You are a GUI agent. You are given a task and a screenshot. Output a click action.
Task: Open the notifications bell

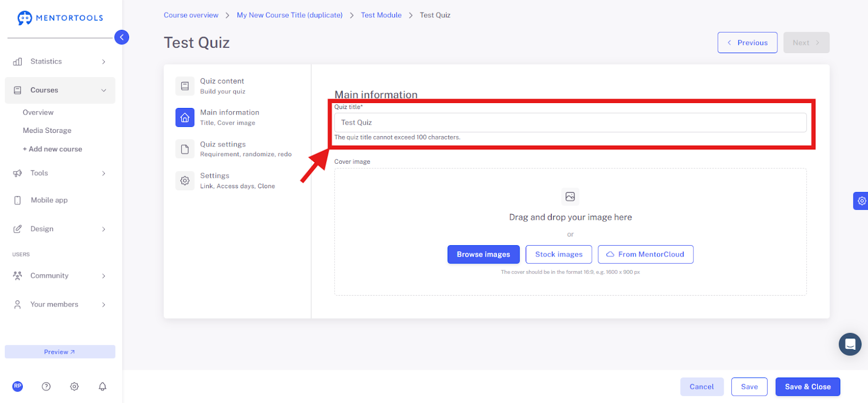point(103,387)
